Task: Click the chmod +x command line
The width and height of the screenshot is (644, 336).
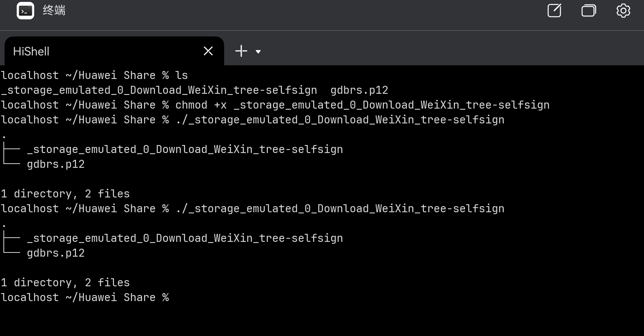Action: (x=275, y=105)
